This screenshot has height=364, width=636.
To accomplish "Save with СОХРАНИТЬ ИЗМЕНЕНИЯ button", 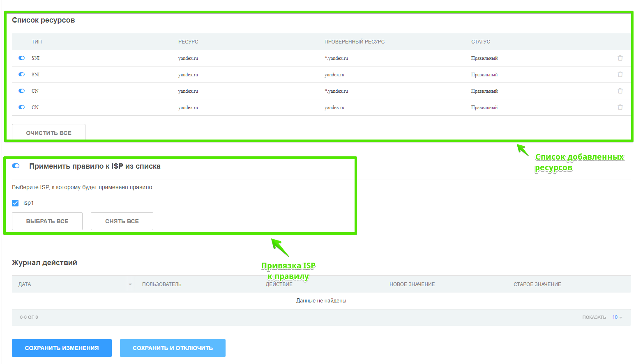I will coord(62,348).
